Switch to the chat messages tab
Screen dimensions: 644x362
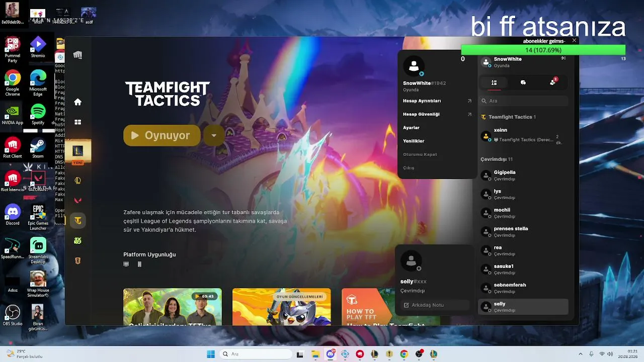(523, 82)
